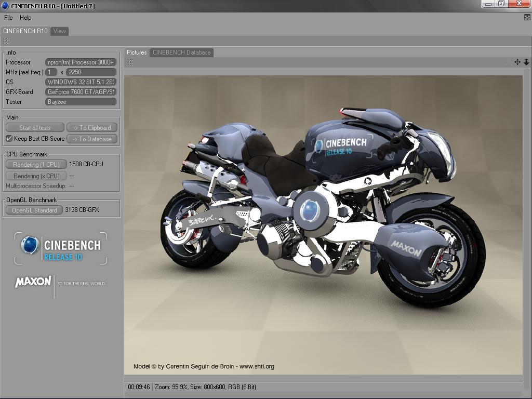This screenshot has width=532, height=399.
Task: Click the MHz core count field showing 1
Action: (51, 72)
